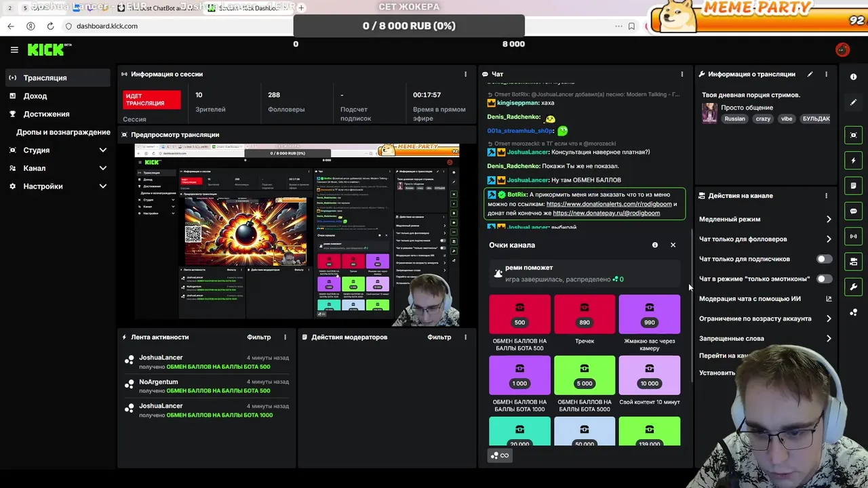Toggle broadcast signal icon in right sidebar
This screenshot has height=488, width=868.
click(854, 237)
